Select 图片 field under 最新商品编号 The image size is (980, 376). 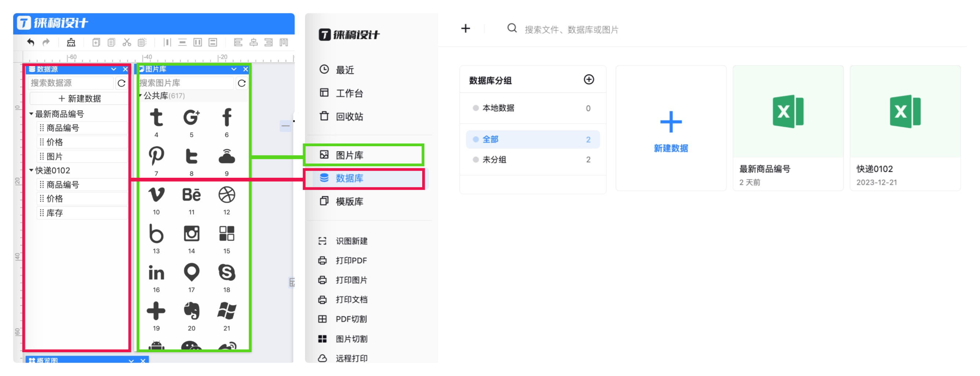(x=82, y=156)
